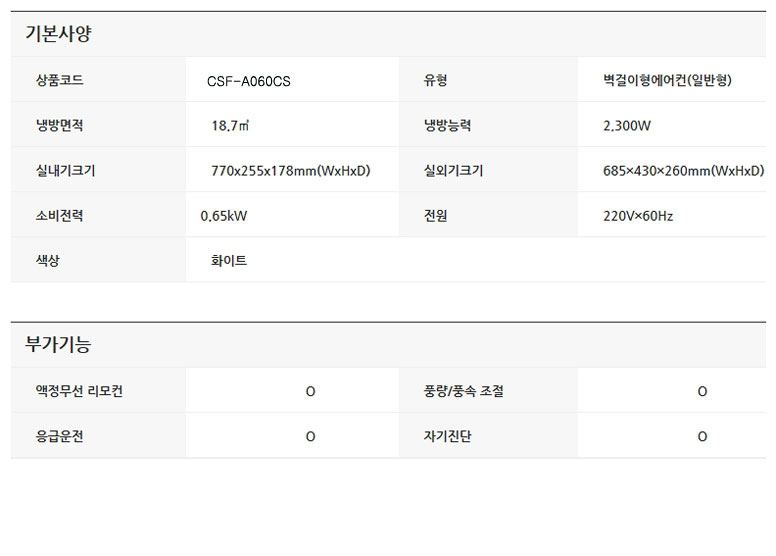Click the 벽걸이형에어컨(일반형) type value
This screenshot has width=776, height=556.
(x=667, y=80)
